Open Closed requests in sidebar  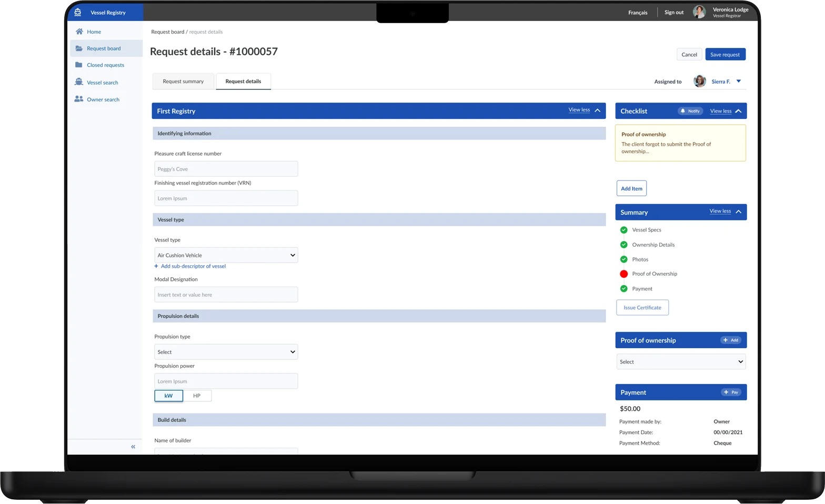coord(106,65)
